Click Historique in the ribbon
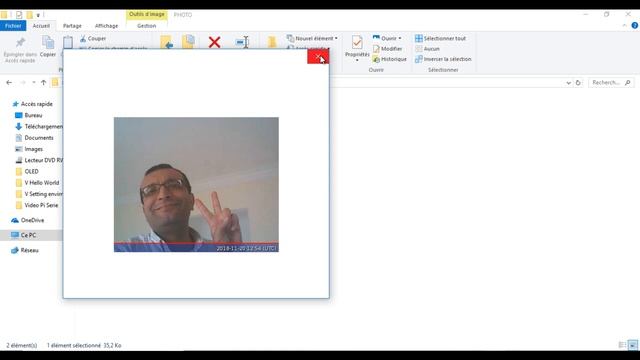The image size is (640, 360). pos(389,59)
